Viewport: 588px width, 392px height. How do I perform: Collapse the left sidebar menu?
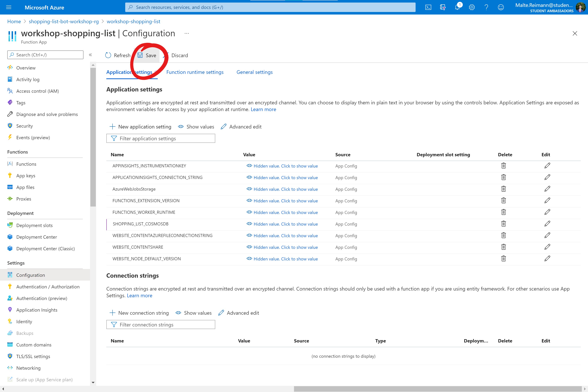click(x=91, y=55)
